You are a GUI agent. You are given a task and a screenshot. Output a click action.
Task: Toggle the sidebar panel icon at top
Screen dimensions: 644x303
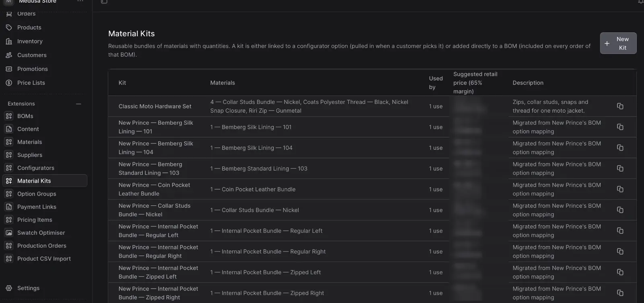click(104, 2)
